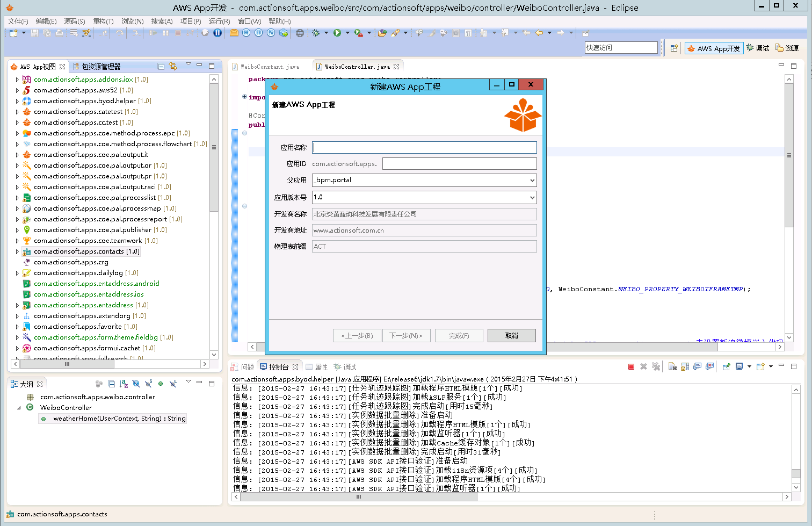Image resolution: width=812 pixels, height=526 pixels.
Task: Click the AWS App view vertical scrollbar thumb
Action: [214, 147]
